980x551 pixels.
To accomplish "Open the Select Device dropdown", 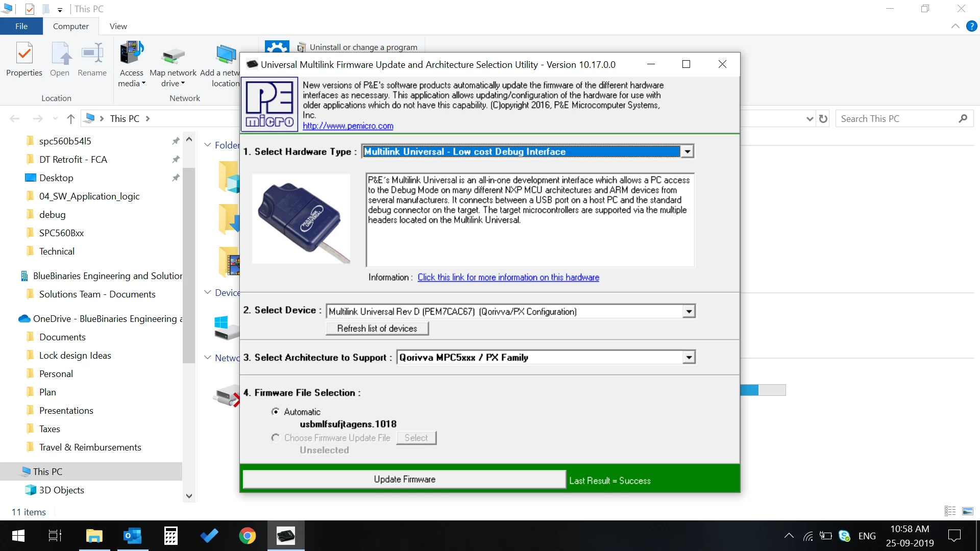I will (x=689, y=311).
